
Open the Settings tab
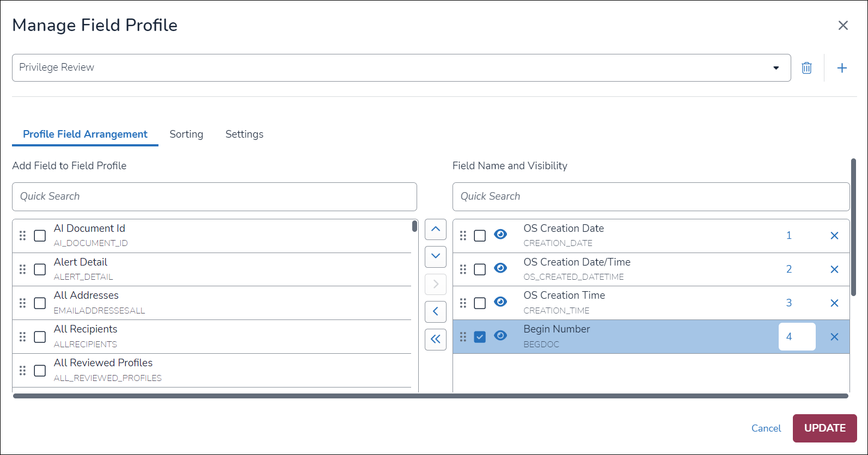(244, 134)
